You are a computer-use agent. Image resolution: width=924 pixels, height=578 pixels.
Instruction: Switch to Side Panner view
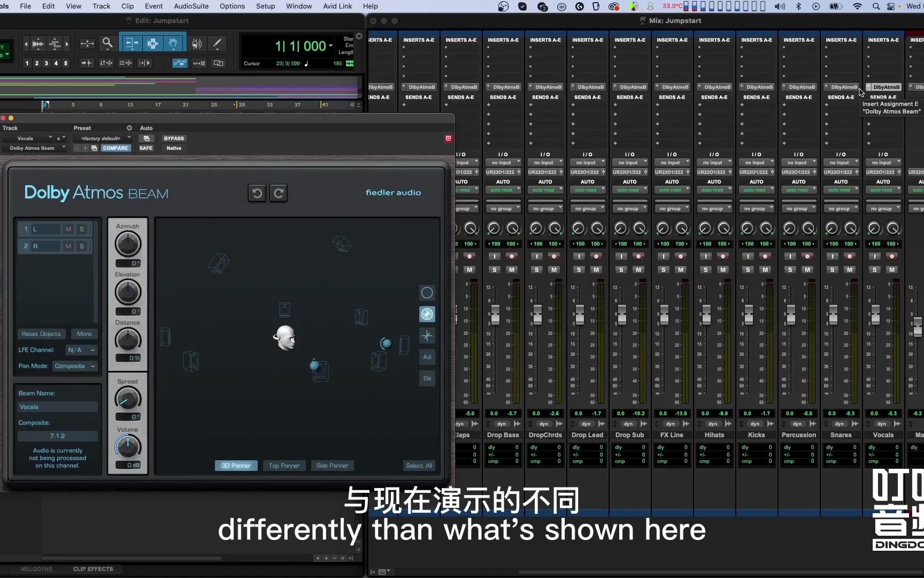(x=332, y=466)
